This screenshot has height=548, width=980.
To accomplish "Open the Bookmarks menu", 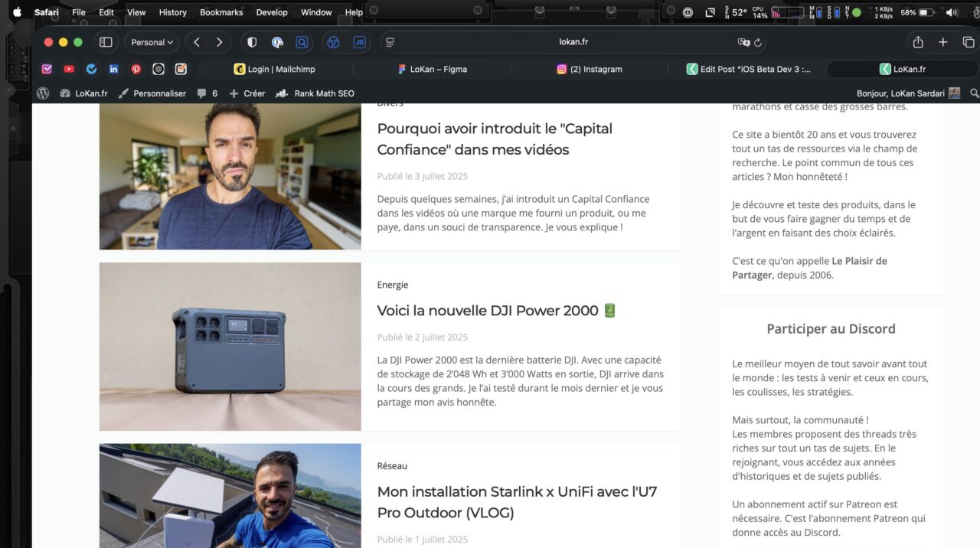I will (x=221, y=12).
